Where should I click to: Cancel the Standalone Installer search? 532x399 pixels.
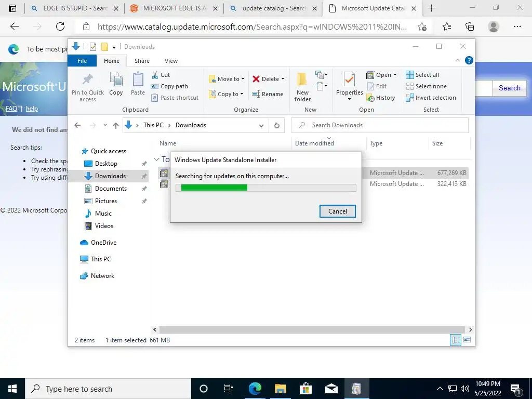(x=338, y=211)
